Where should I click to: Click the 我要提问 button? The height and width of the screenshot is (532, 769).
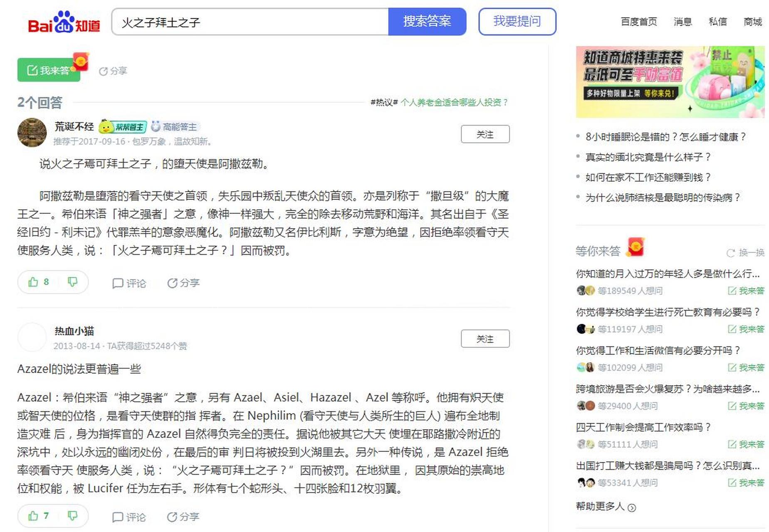517,22
